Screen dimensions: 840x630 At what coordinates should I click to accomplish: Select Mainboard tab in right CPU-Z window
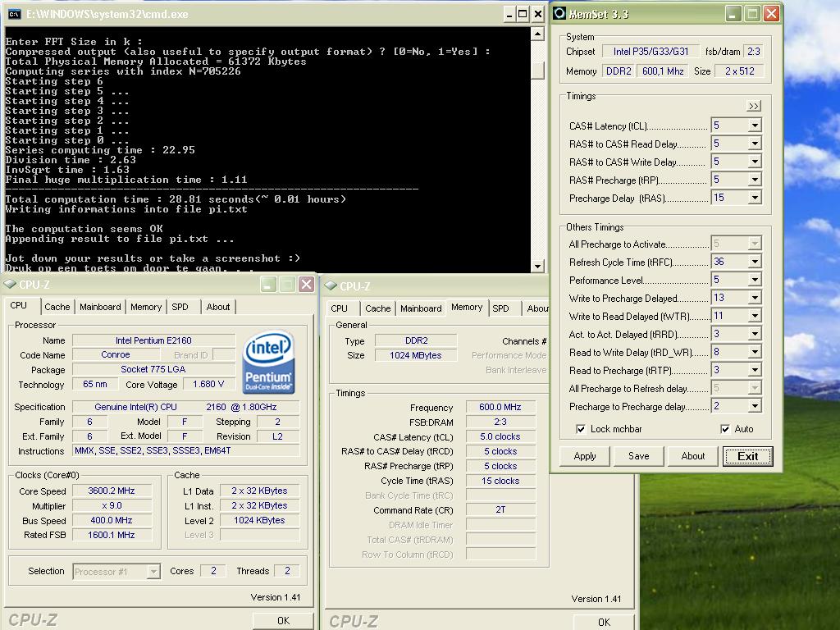(x=421, y=308)
